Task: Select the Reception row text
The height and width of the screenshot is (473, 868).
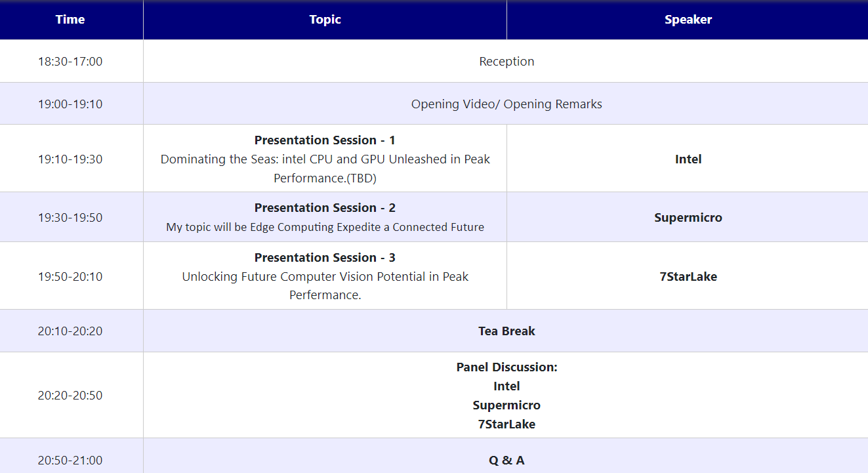Action: 506,62
